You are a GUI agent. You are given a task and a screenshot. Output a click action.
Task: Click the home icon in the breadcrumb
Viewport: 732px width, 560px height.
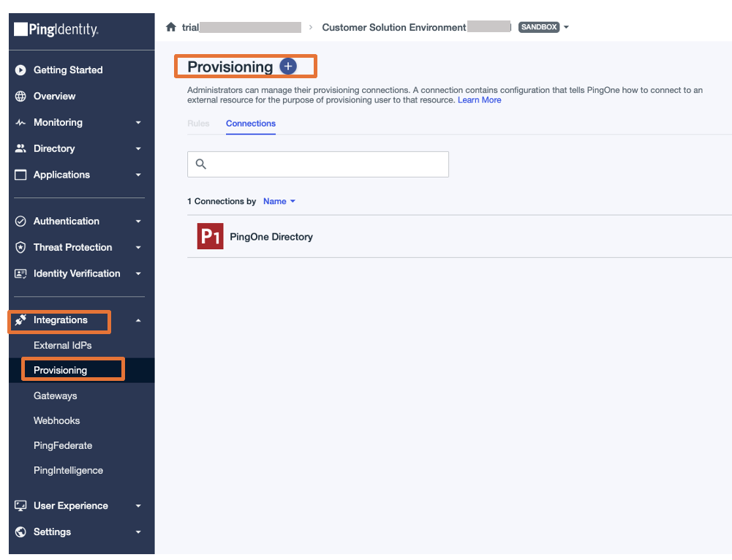coord(169,26)
